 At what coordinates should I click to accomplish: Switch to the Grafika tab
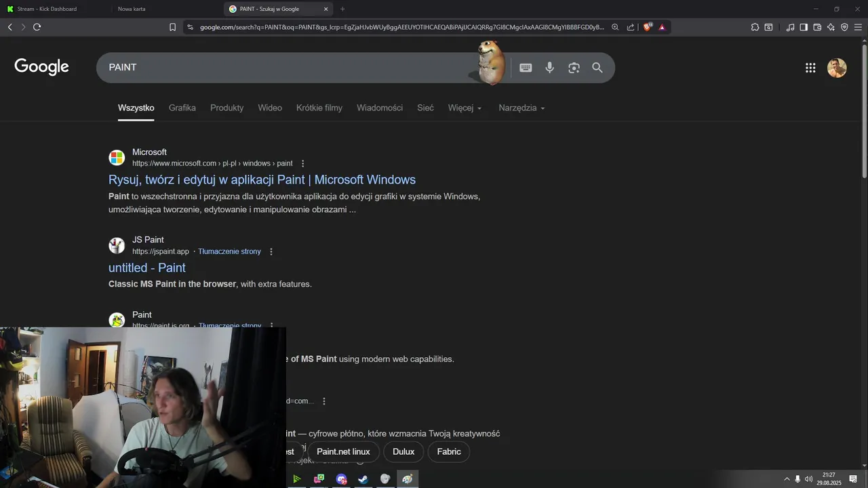click(182, 108)
